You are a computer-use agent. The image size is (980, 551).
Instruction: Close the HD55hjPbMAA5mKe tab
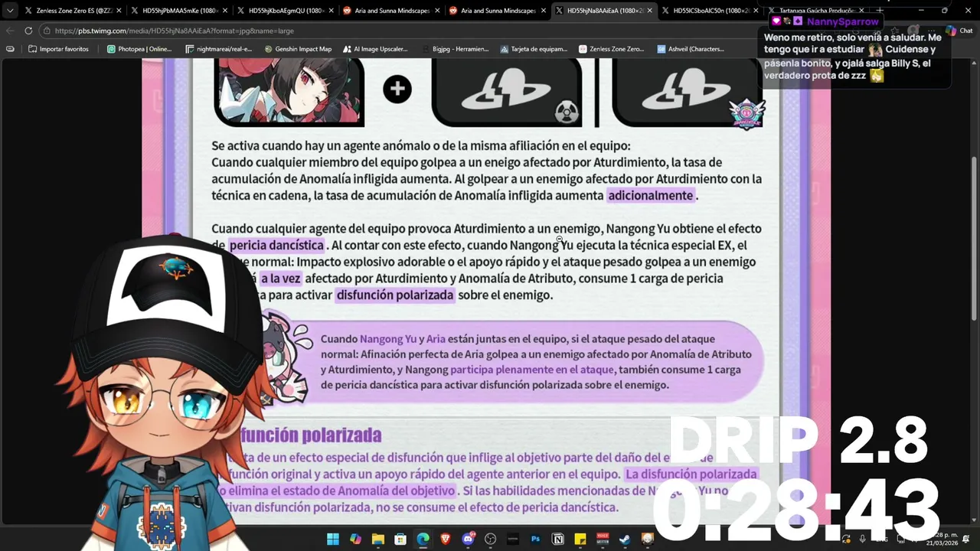[x=225, y=11]
